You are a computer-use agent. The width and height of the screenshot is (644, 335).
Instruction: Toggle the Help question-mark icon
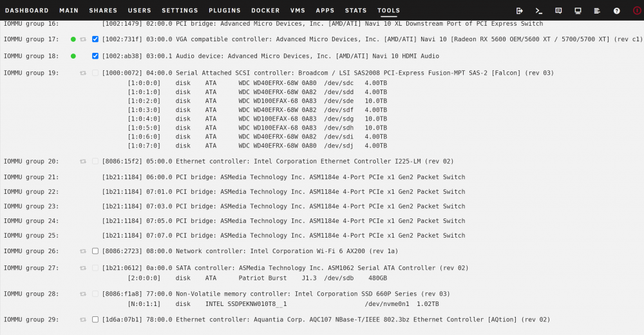617,11
